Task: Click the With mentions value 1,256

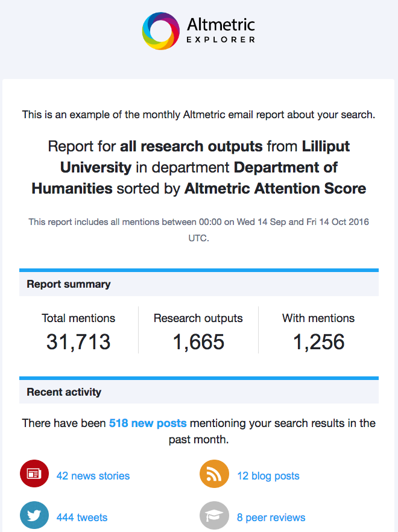Action: (x=318, y=342)
